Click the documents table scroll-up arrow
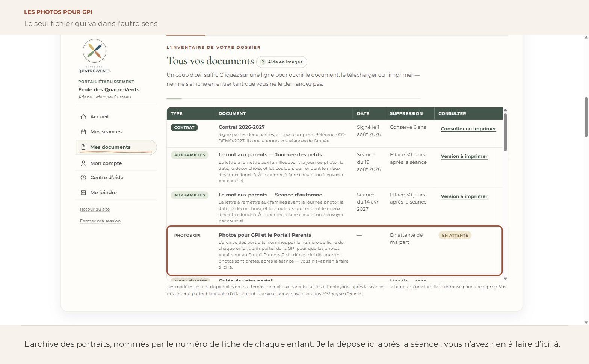Image resolution: width=589 pixels, height=364 pixels. pos(505,110)
